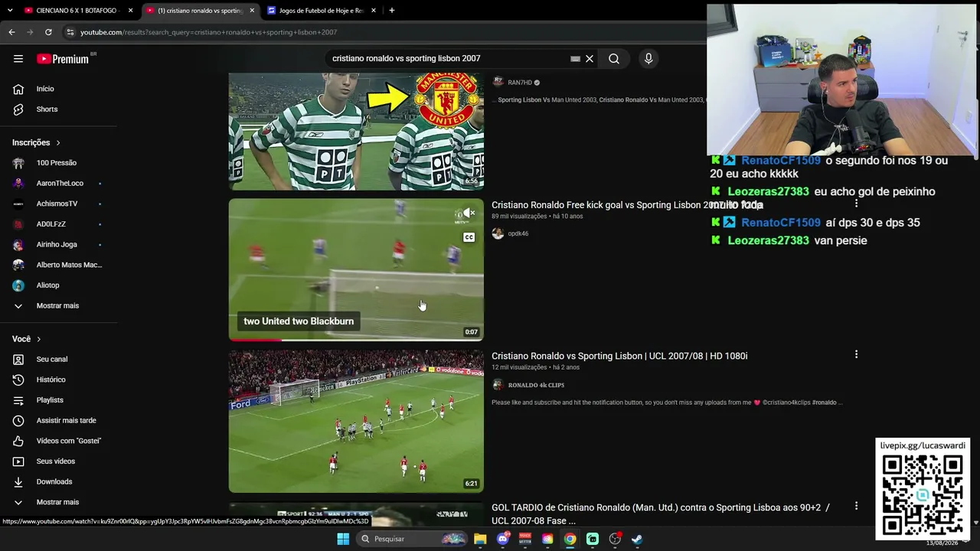
Task: Expand more subscriptions with Mostrar mais
Action: coord(58,305)
